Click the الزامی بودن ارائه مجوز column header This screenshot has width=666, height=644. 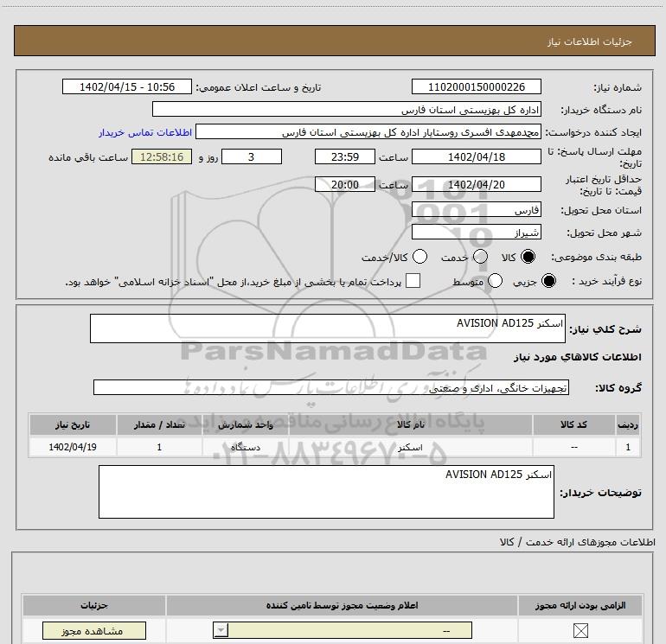[580, 605]
